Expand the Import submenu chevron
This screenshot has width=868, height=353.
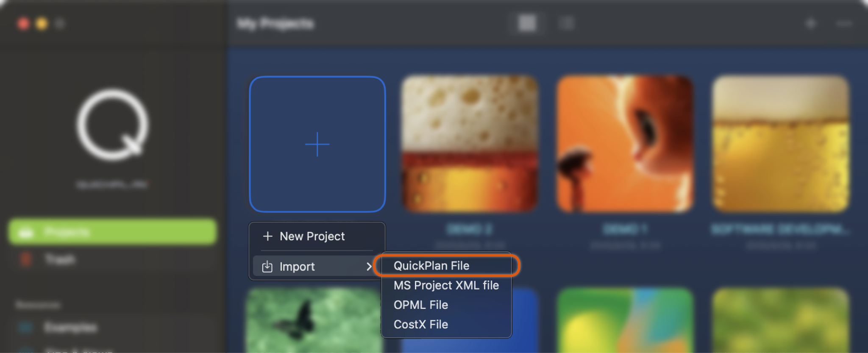click(369, 267)
